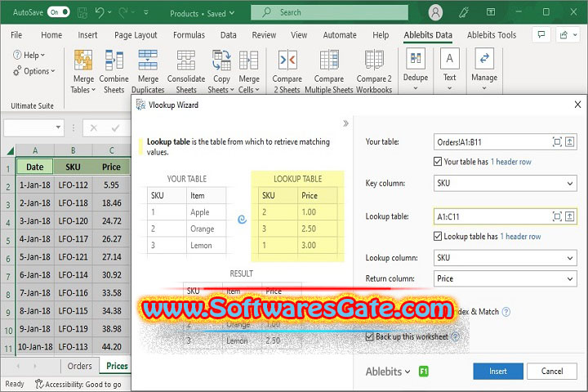Collapse dialog icon next to Your table
Viewport: 588px width, 392px height.
click(570, 142)
